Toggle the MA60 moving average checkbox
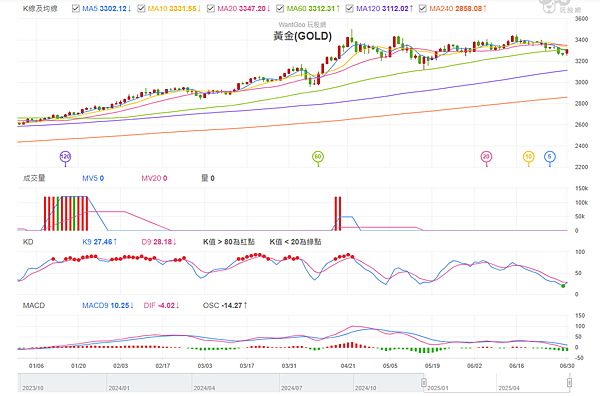Image resolution: width=600 pixels, height=396 pixels. (280, 8)
